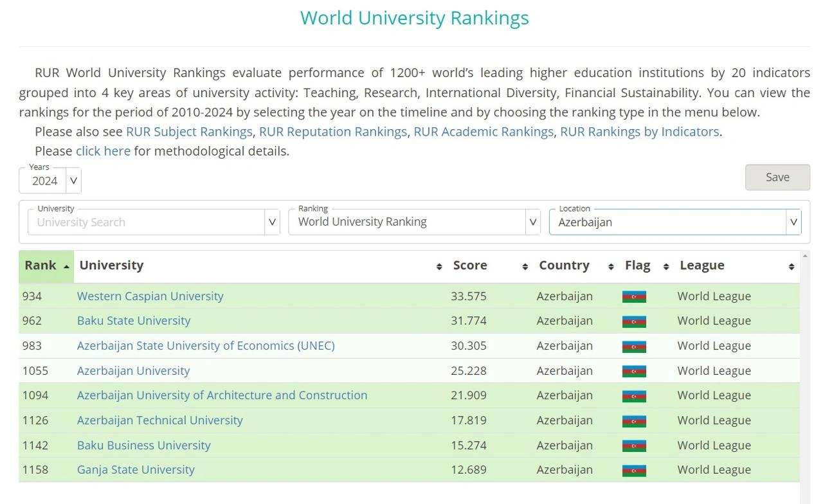Expand the Ranking dropdown arrow
This screenshot has height=504, width=823.
click(x=532, y=222)
